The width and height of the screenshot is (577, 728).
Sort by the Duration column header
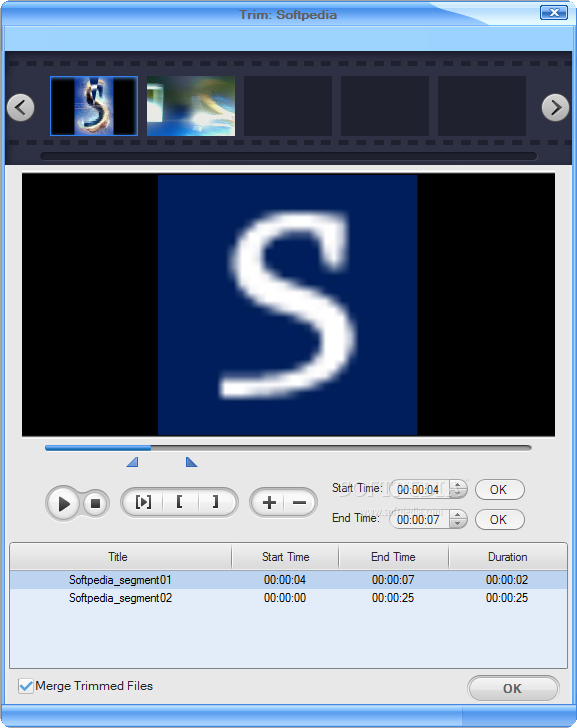click(507, 557)
